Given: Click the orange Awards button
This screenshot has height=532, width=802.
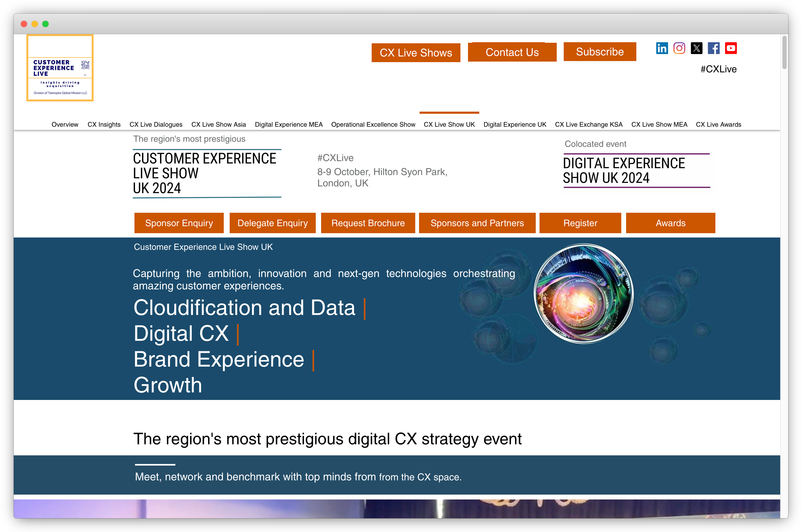Looking at the screenshot, I should click(670, 223).
